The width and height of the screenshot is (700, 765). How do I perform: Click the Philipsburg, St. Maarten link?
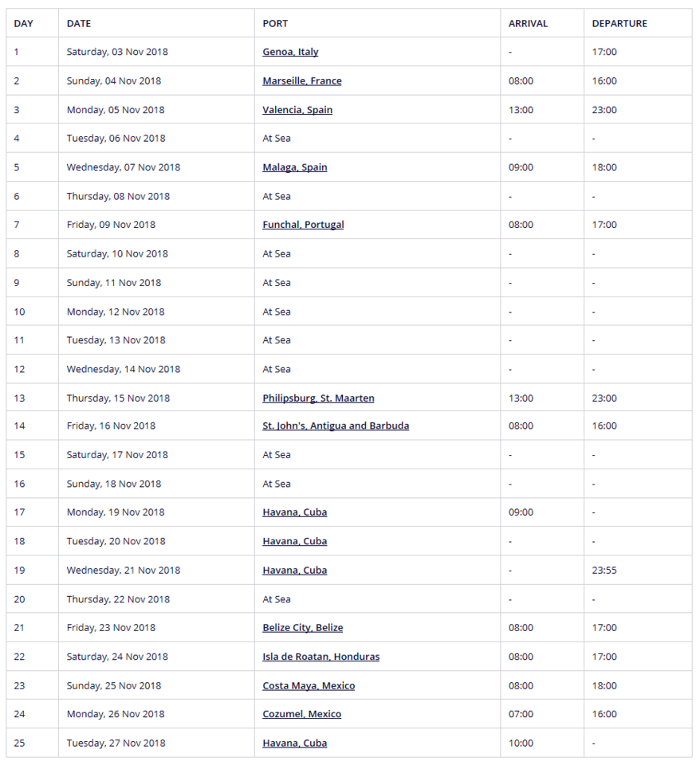click(x=318, y=398)
